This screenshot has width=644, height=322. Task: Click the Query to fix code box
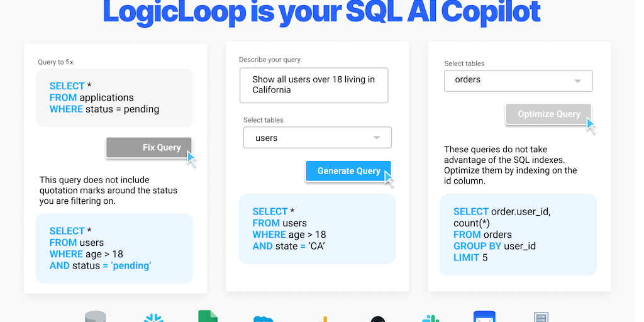(114, 97)
